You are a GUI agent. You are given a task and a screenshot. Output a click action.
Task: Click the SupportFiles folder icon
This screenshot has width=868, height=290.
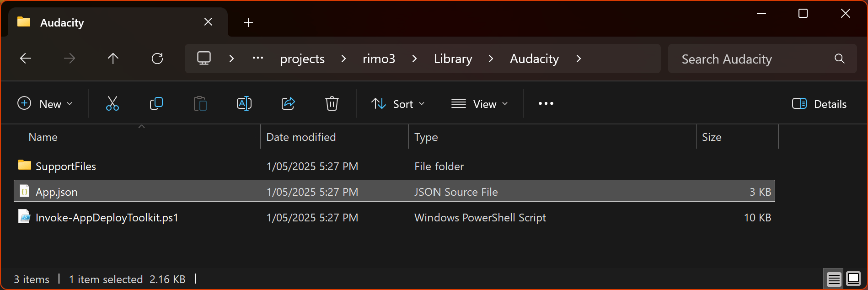tap(25, 165)
